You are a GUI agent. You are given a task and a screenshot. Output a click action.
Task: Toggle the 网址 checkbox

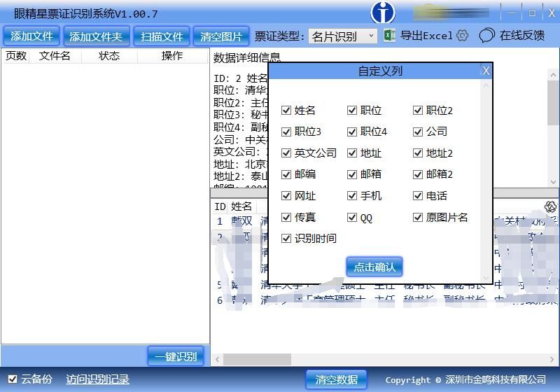tap(286, 195)
